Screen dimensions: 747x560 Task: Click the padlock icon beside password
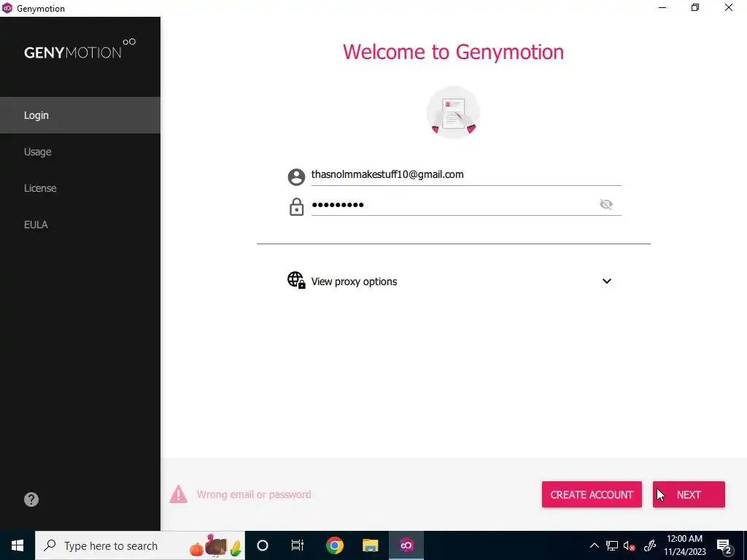(296, 206)
